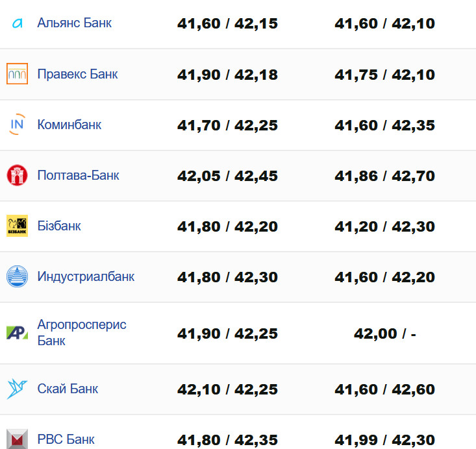Click the Скай Банк bird logo icon
476x449 pixels.
coord(17,389)
